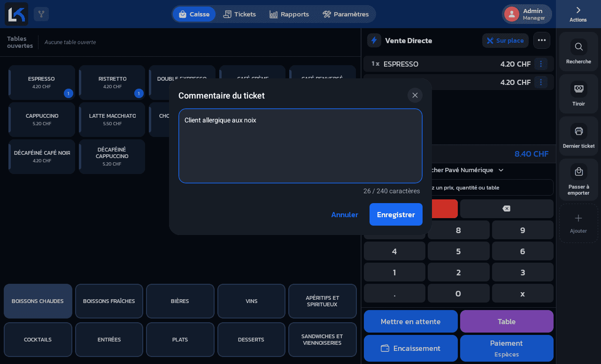Screen dimensions: 601x364
Task: Add a DÉCAFÉINÉ CAPPUCCINO product
Action: [x=112, y=157]
